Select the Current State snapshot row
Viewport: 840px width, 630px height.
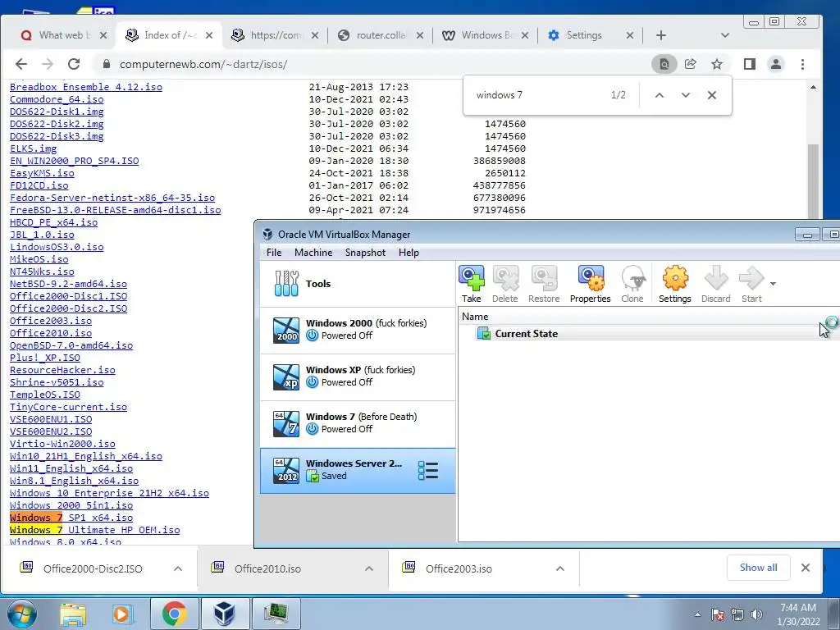tap(648, 334)
